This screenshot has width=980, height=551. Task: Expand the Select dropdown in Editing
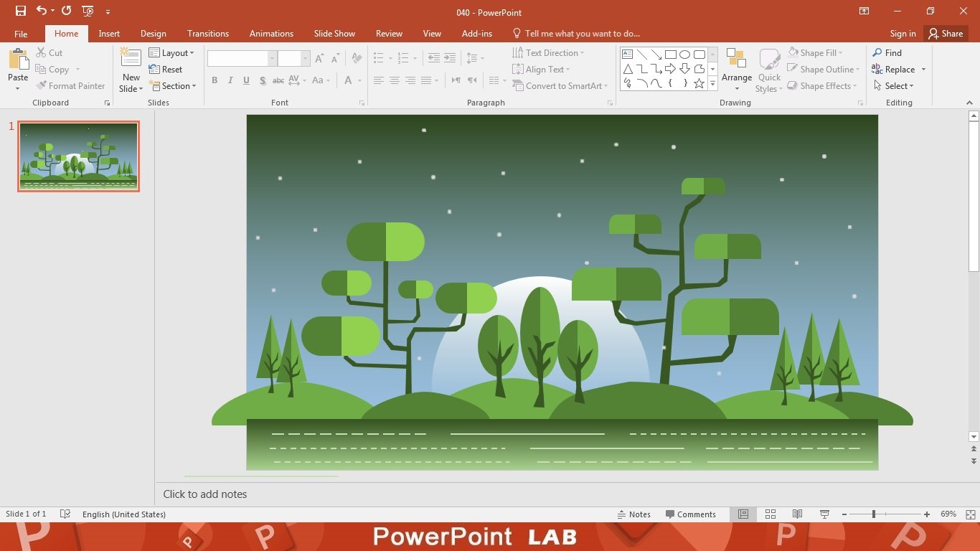(893, 86)
